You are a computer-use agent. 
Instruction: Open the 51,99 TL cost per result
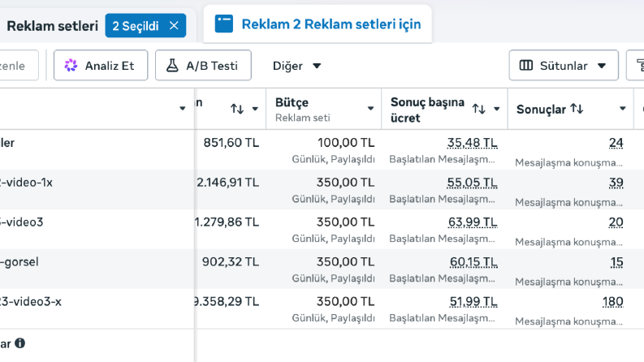(x=473, y=302)
